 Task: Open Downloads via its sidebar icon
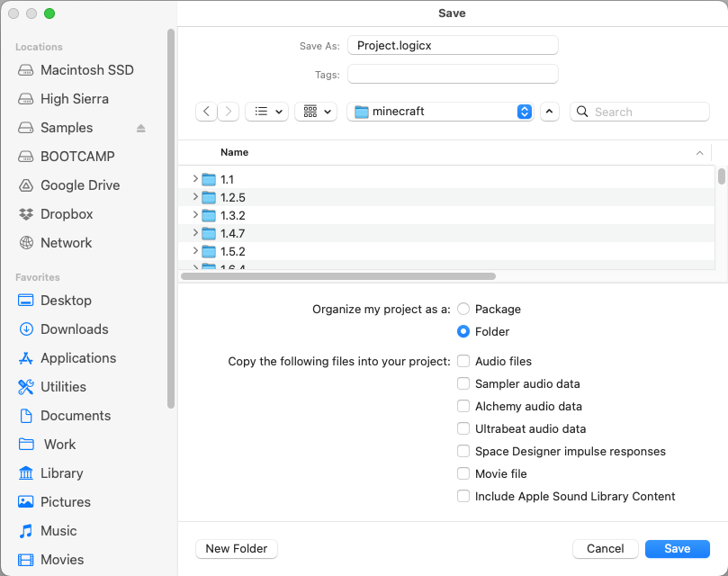point(25,329)
